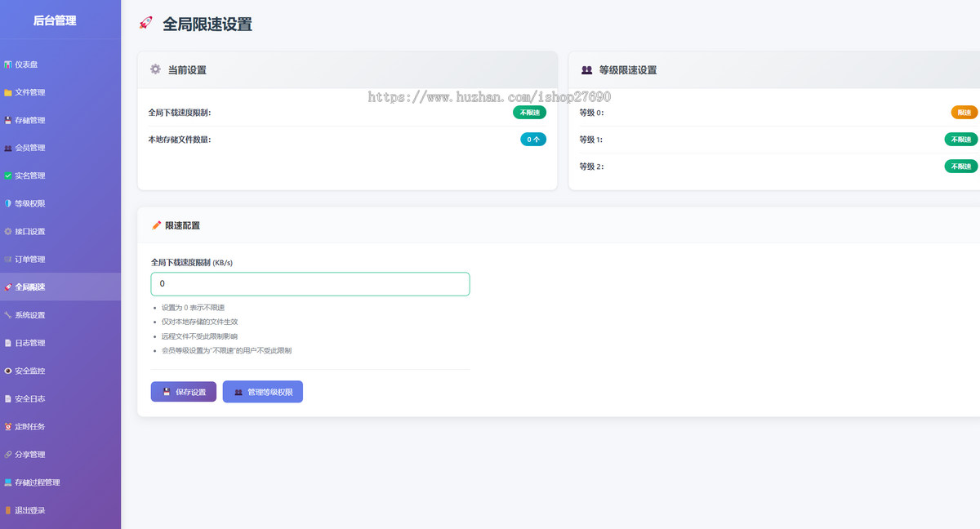Image resolution: width=980 pixels, height=529 pixels.
Task: Click orange 限速 badge for 等级 0
Action: point(964,113)
